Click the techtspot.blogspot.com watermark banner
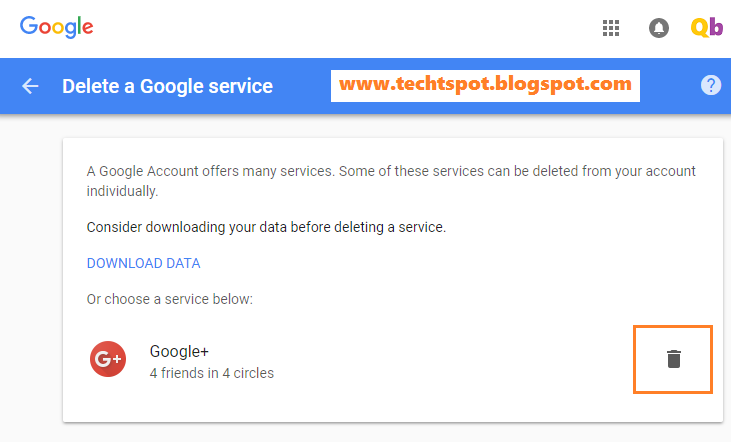The width and height of the screenshot is (731, 442). point(485,86)
